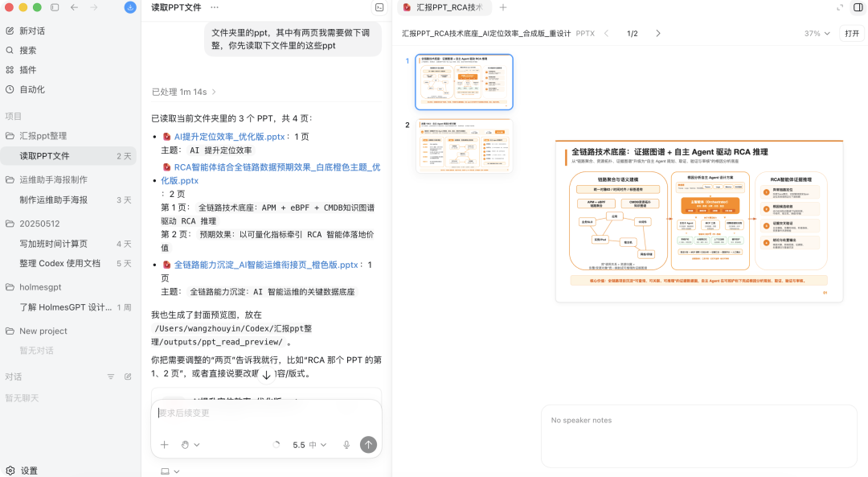Switch to the 汇报PPT_RCA技术 tab
Image resolution: width=868 pixels, height=477 pixels.
(x=444, y=7)
